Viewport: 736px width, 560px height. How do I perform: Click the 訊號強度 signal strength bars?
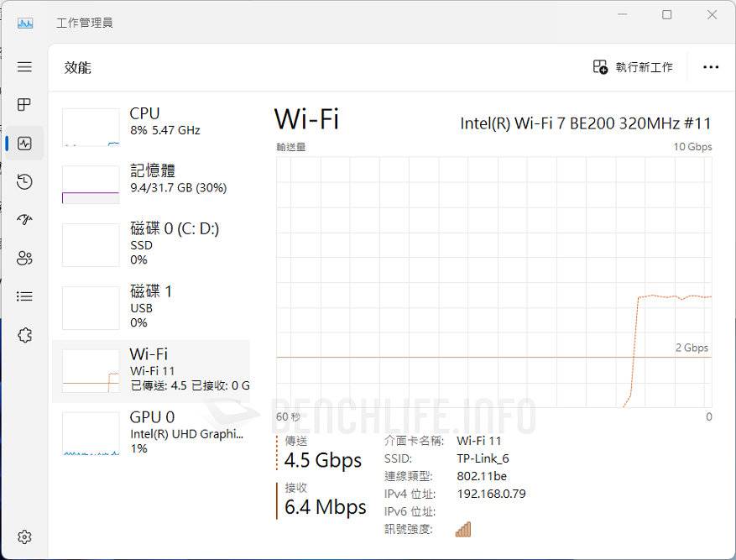pos(462,529)
